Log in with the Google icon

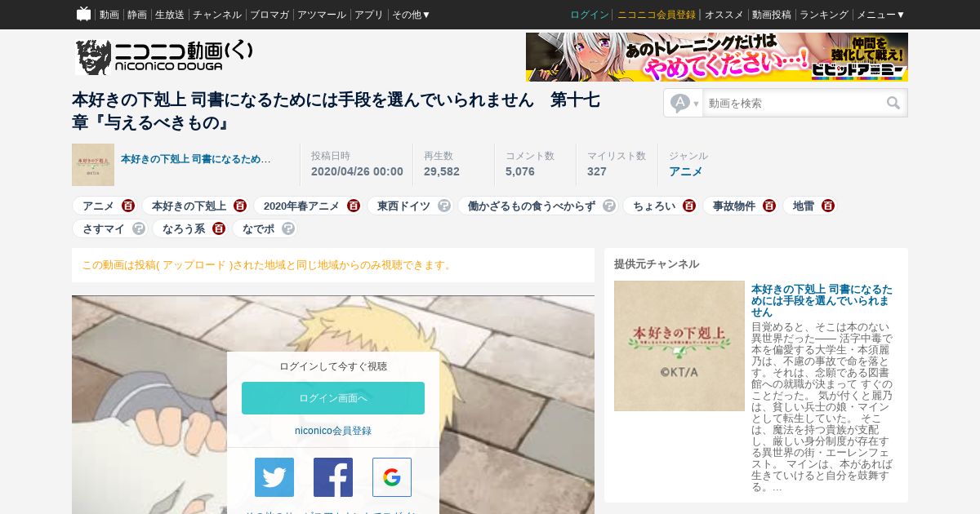point(392,477)
